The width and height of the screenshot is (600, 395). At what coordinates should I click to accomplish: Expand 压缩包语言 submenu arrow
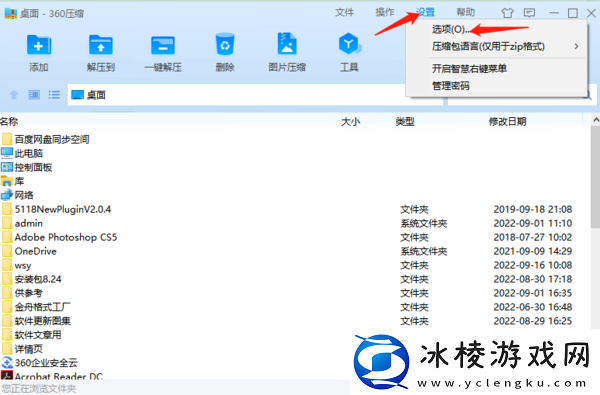pos(576,47)
